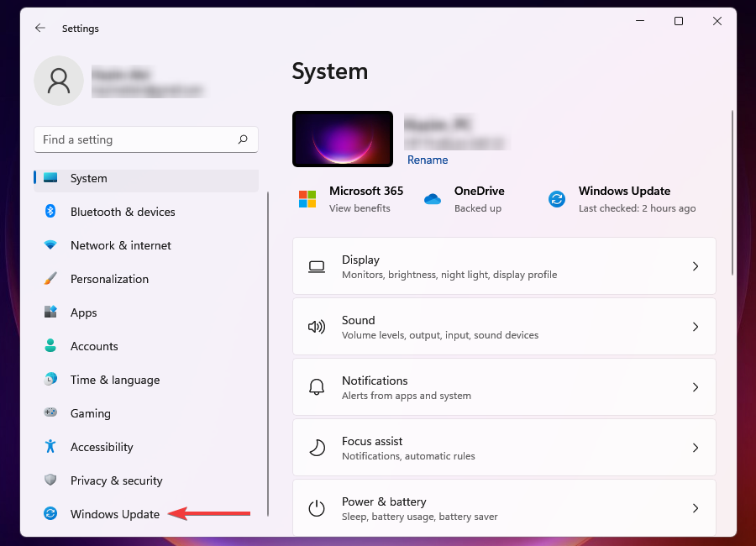Click the sidebar navigation scrollbar
Screen dimensions: 756x546
(x=268, y=354)
